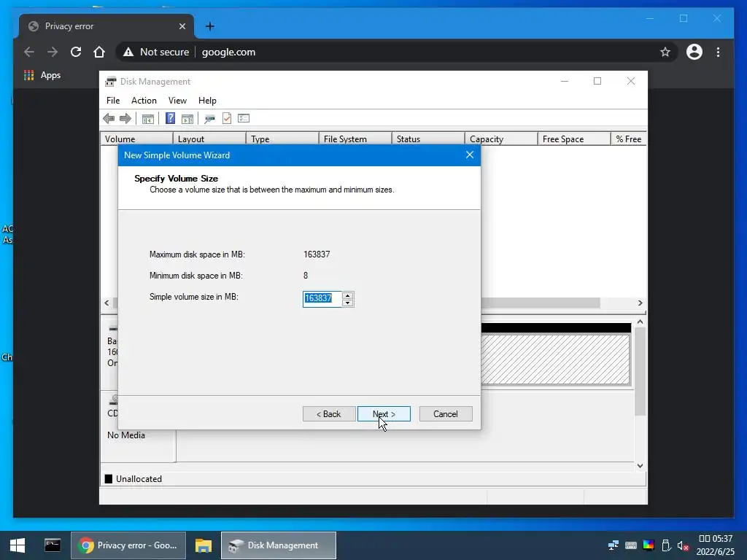The width and height of the screenshot is (747, 560).
Task: Open the Action menu in Disk Management
Action: 144,101
